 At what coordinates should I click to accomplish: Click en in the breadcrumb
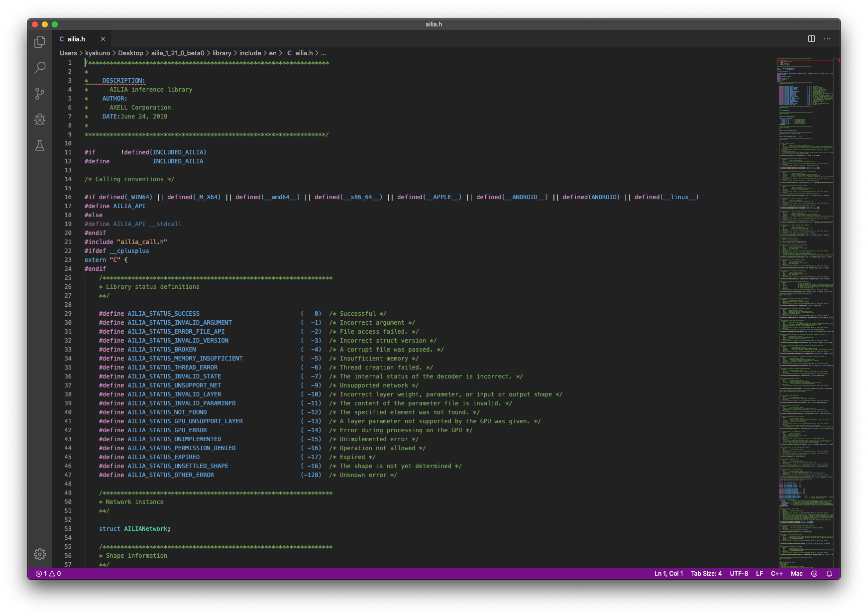[273, 53]
